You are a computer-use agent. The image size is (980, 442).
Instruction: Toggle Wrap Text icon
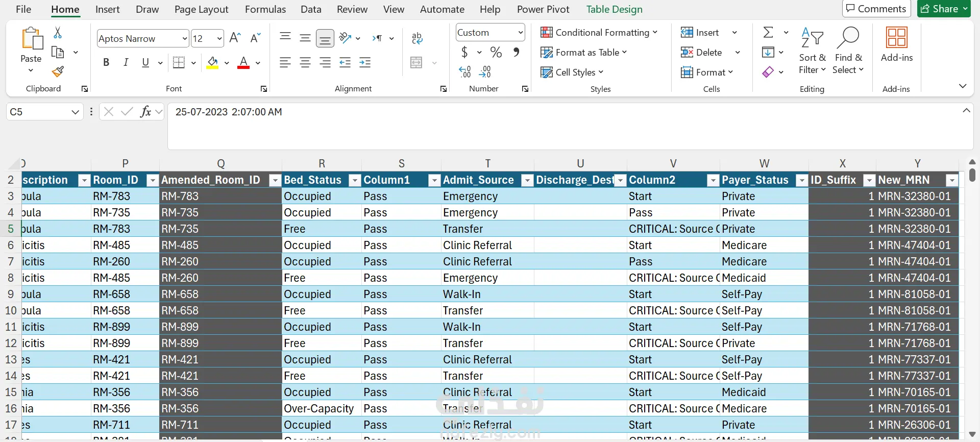(x=417, y=38)
